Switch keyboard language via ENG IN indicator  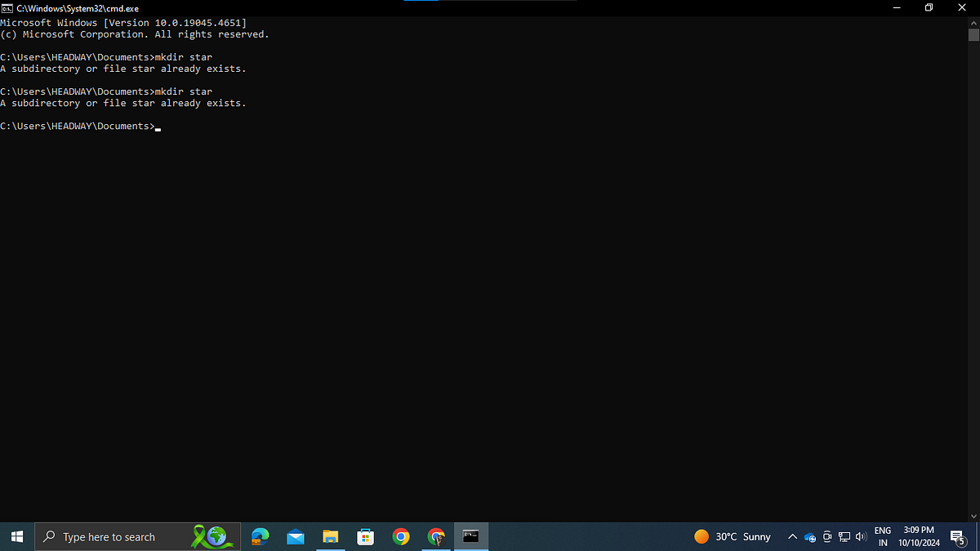882,536
